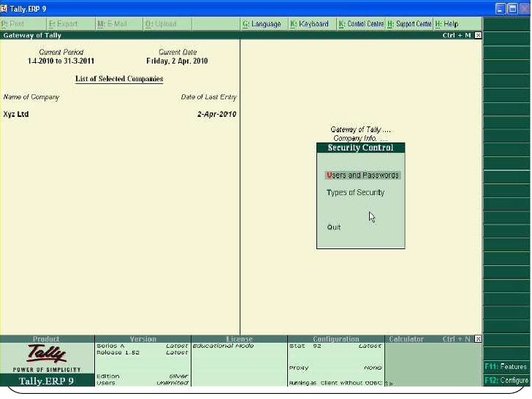This screenshot has height=399, width=532.
Task: Click the Upload button
Action: 167,24
